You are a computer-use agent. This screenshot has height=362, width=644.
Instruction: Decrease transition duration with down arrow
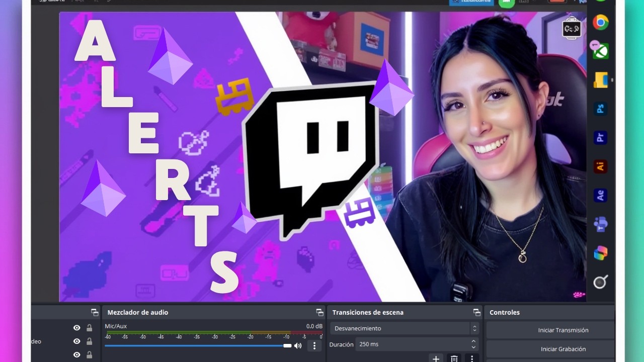[x=473, y=347]
